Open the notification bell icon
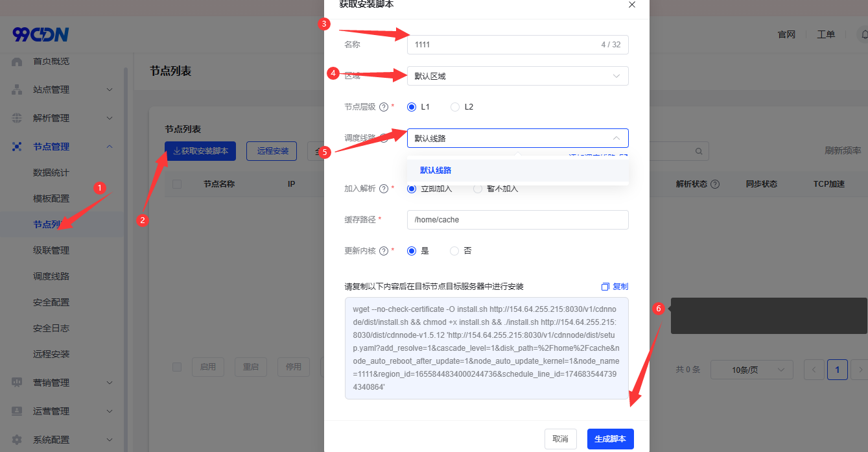Screen dimensions: 868x452 click(863, 34)
